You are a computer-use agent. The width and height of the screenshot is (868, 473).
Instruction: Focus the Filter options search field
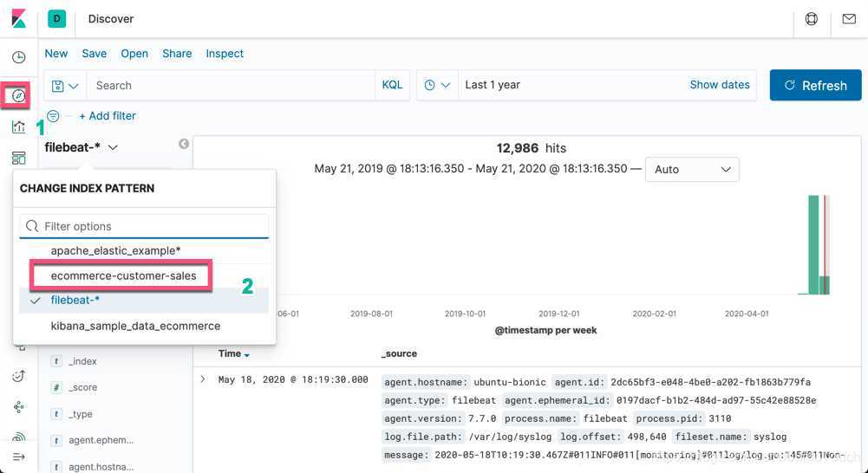pos(144,226)
